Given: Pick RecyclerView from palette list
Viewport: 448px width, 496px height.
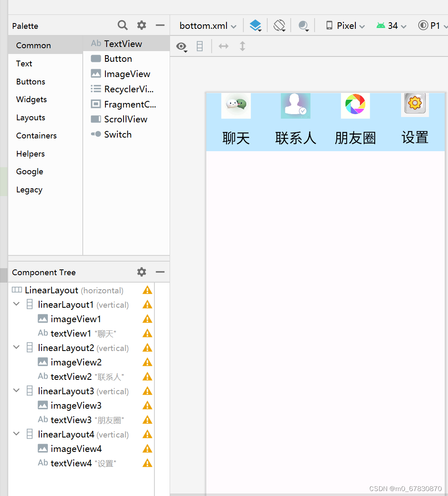Looking at the screenshot, I should tap(126, 89).
